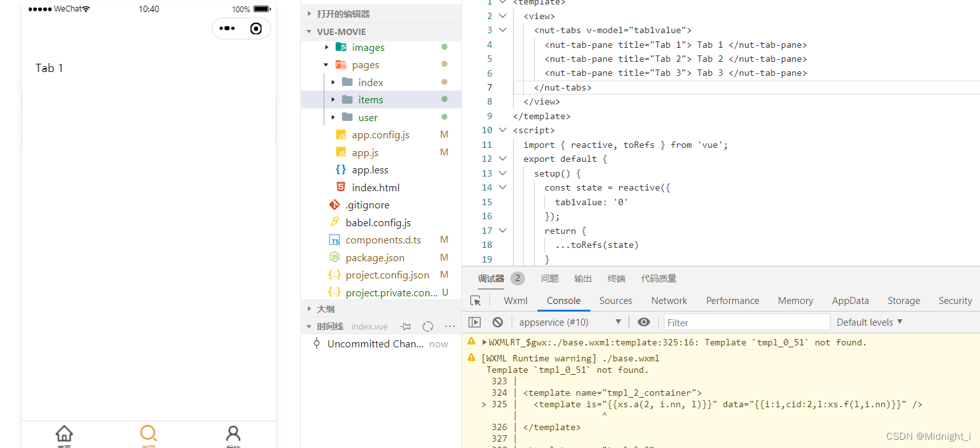Fold the script block at line 10
The width and height of the screenshot is (980, 448).
[x=503, y=130]
